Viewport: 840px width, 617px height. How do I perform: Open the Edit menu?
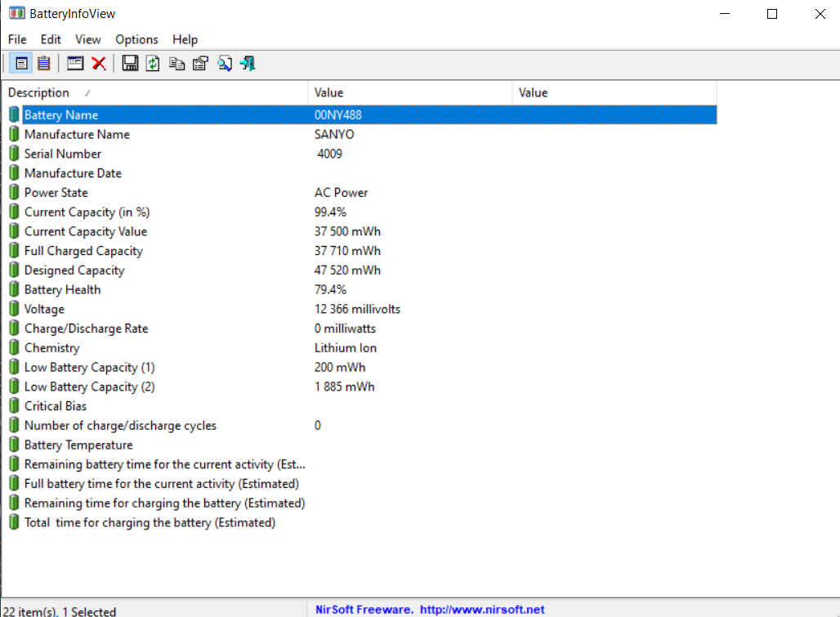[x=51, y=39]
